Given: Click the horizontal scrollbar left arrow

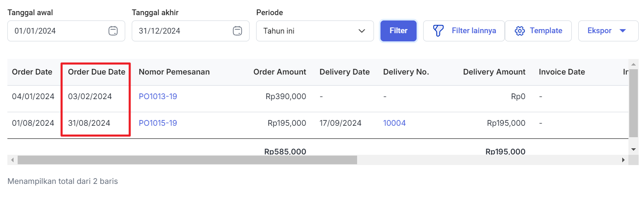Looking at the screenshot, I should (x=12, y=160).
